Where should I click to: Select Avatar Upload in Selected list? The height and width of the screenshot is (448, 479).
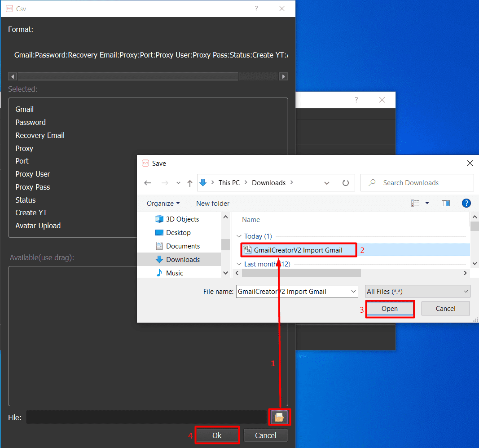[x=38, y=226]
